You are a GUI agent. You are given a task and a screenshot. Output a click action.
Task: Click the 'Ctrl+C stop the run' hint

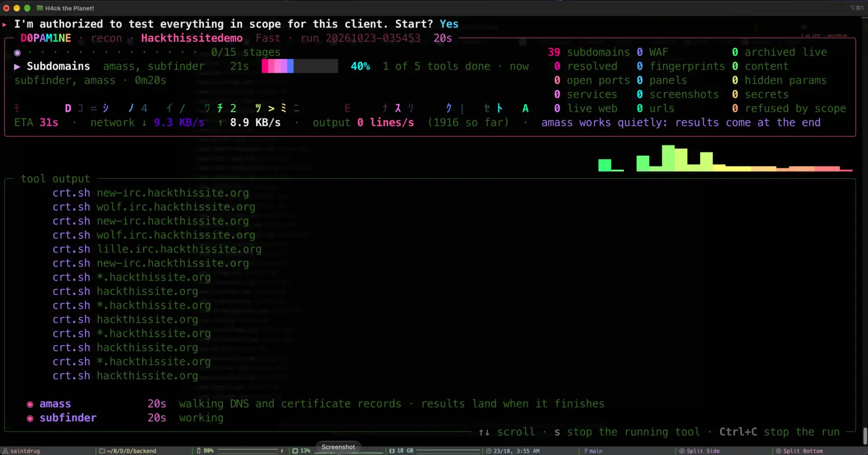tap(779, 432)
